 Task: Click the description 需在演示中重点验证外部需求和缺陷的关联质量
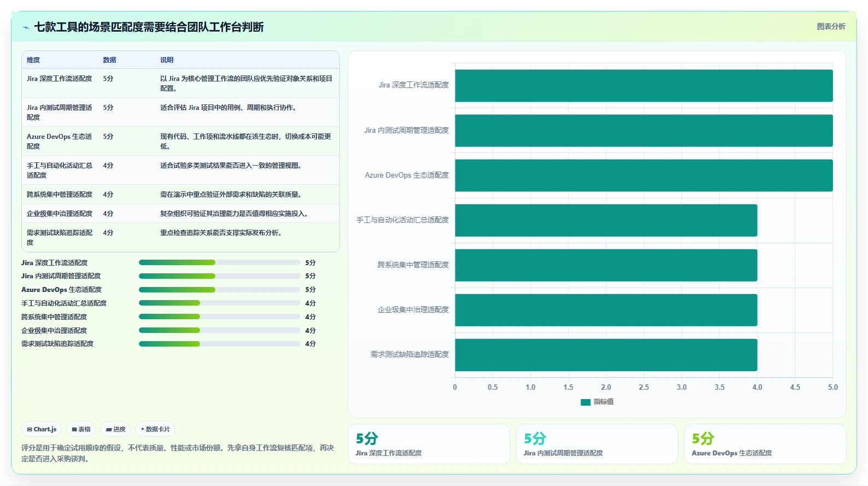coord(231,195)
